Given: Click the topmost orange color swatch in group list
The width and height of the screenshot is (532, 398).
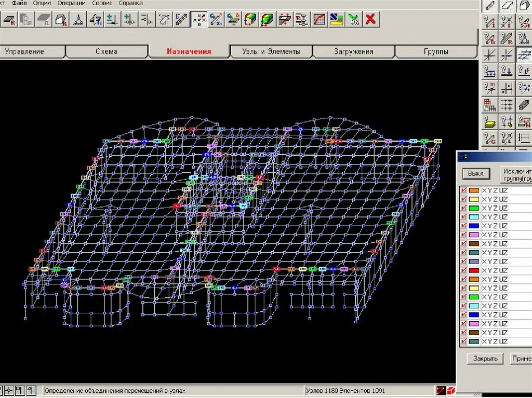Looking at the screenshot, I should pyautogui.click(x=474, y=190).
